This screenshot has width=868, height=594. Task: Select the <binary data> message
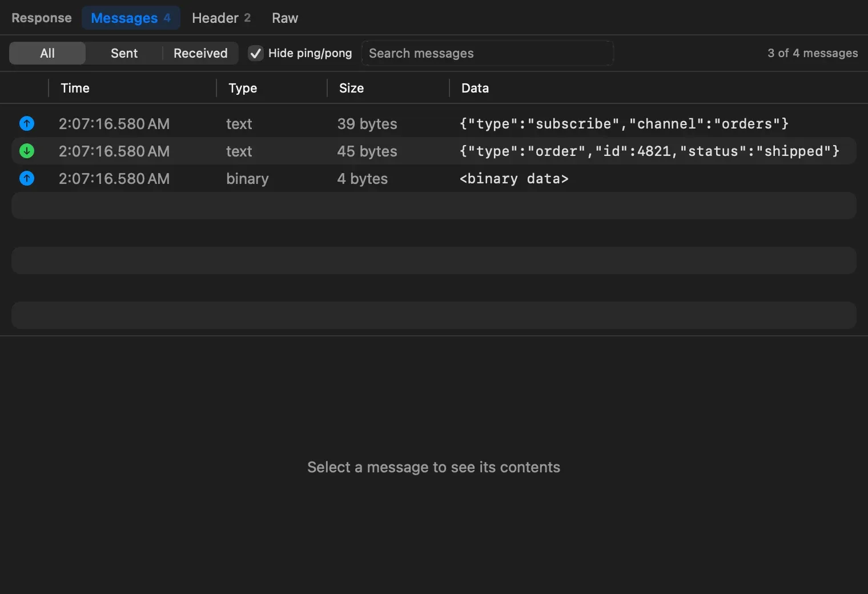tap(514, 178)
